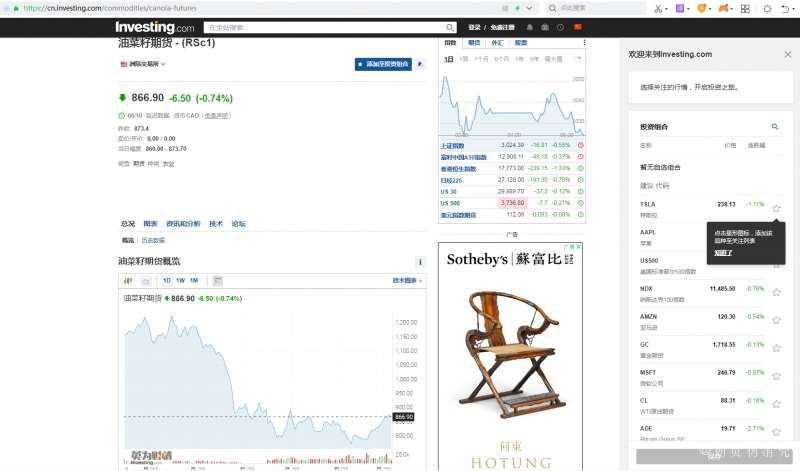Click the three-dot options icon on indices widget
Viewport: 800px width, 471px height.
click(x=582, y=43)
